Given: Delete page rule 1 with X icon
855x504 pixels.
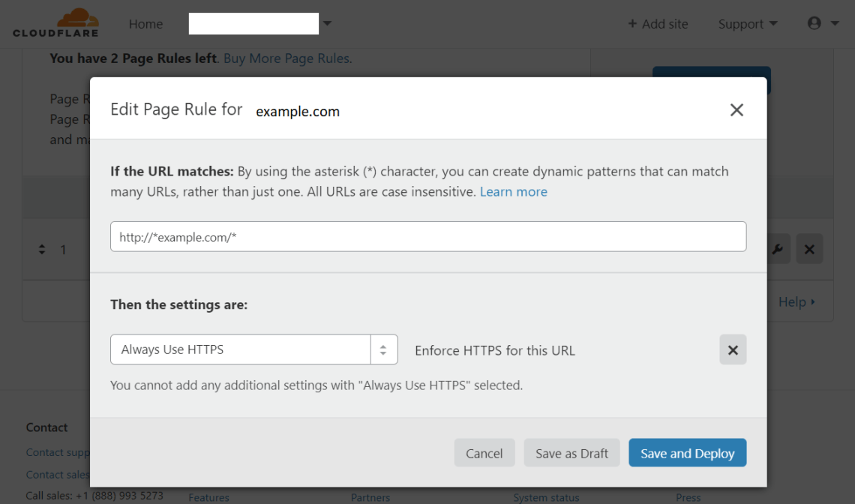Looking at the screenshot, I should (x=809, y=249).
